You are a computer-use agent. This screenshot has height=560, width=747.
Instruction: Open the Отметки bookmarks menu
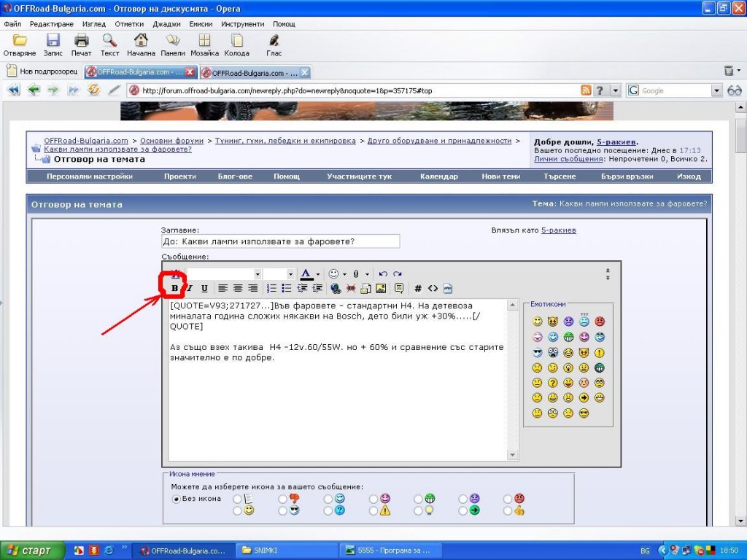click(129, 24)
